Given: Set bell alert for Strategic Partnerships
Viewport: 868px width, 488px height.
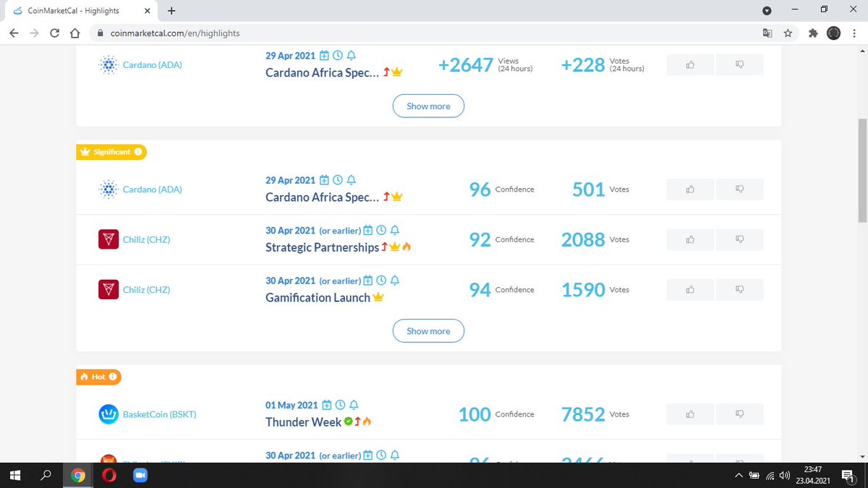Looking at the screenshot, I should [x=394, y=231].
